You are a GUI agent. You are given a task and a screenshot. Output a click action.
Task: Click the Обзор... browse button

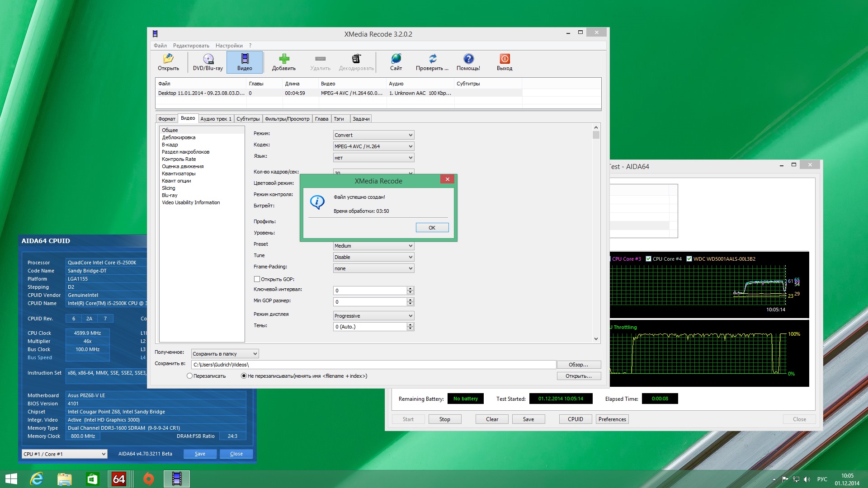click(578, 365)
